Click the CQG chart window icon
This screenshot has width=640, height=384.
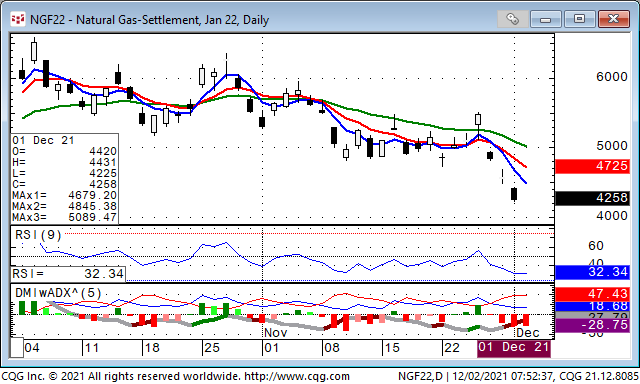(x=18, y=19)
